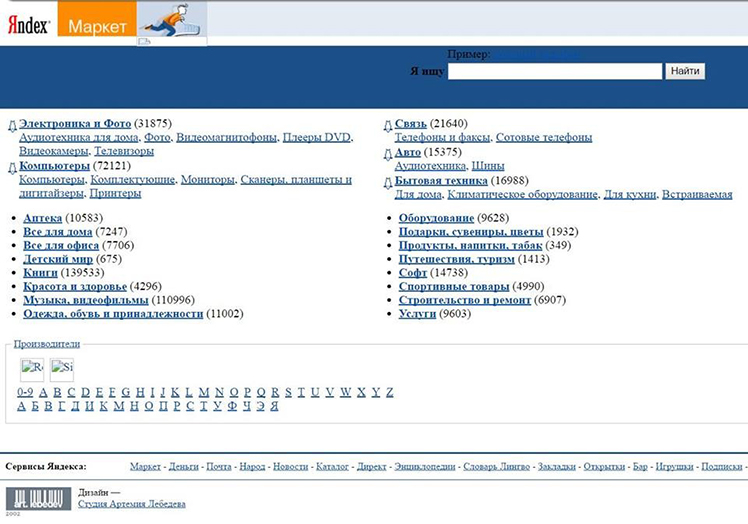Viewport: 748px width, 524px height.
Task: Open the Все для дома category
Action: 58,232
